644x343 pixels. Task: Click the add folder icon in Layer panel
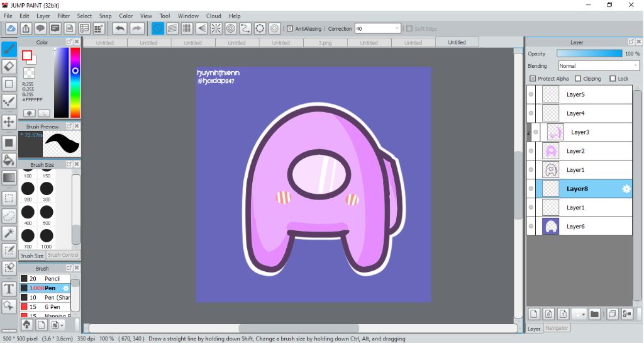tap(594, 314)
